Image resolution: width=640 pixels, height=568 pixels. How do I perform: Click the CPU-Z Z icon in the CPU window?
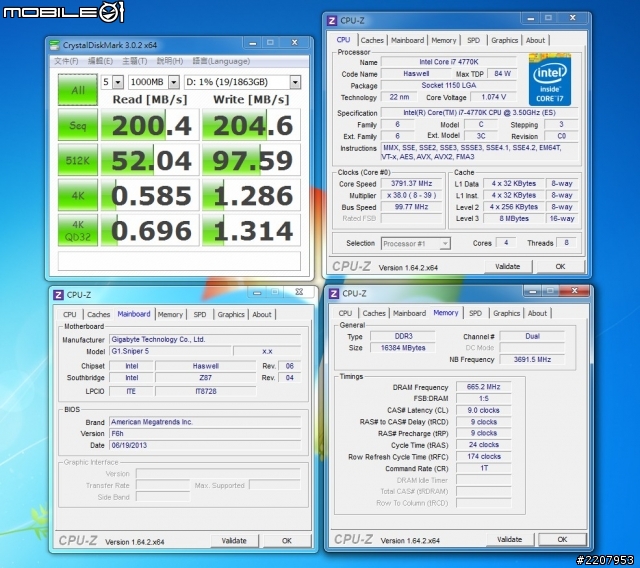332,20
